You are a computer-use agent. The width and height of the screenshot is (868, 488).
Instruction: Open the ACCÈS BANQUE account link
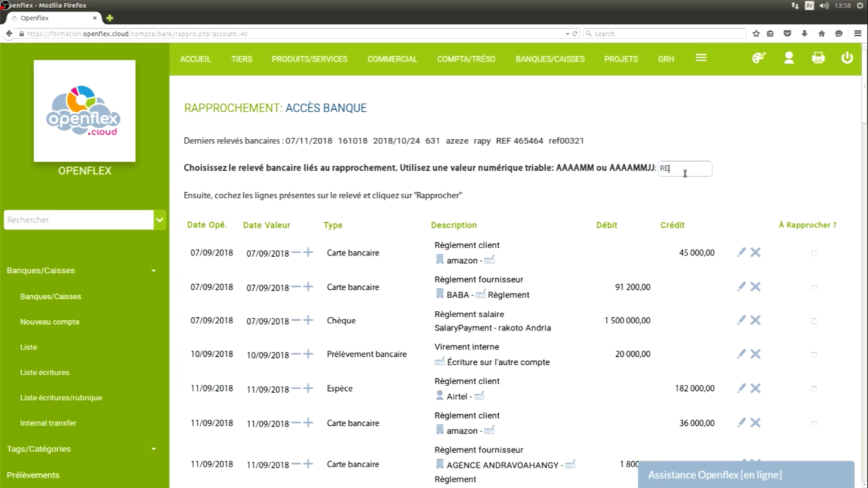click(326, 108)
